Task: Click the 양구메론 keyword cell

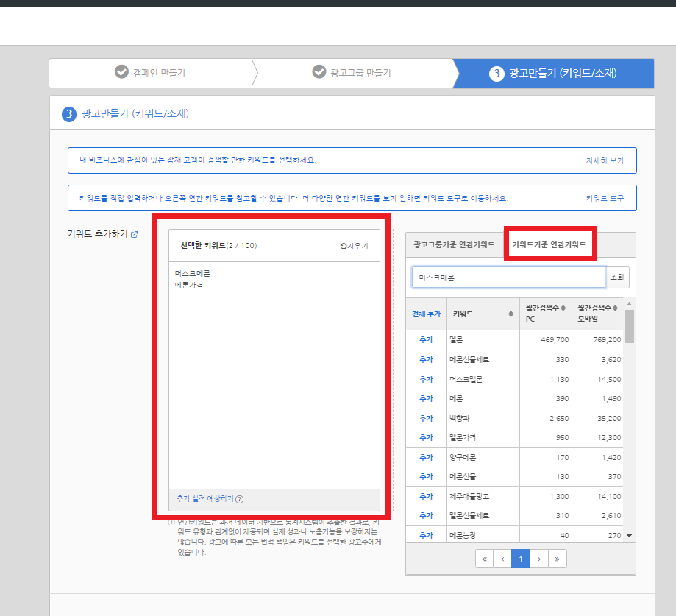Action: pyautogui.click(x=483, y=457)
